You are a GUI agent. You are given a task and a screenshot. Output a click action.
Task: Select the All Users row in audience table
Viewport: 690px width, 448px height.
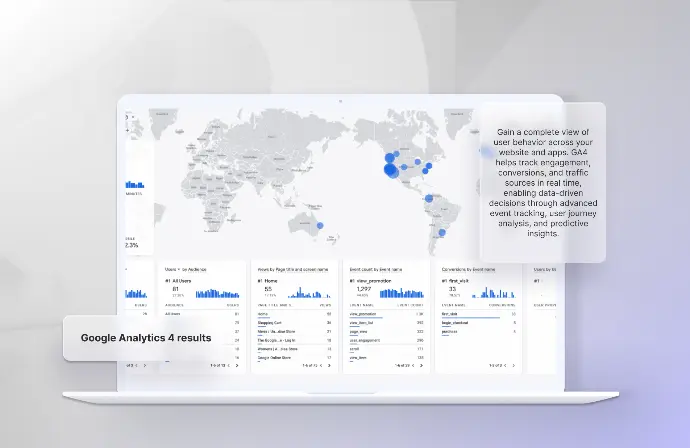click(202, 314)
